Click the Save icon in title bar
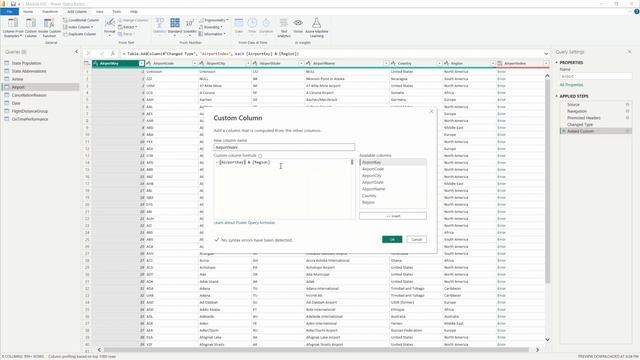This screenshot has height=360, width=640. pyautogui.click(x=13, y=4)
